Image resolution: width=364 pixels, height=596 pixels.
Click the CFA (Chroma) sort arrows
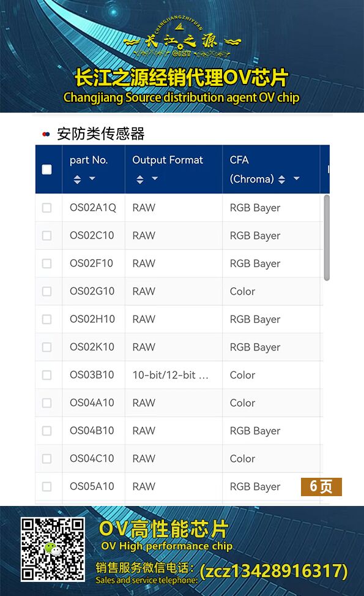(281, 179)
